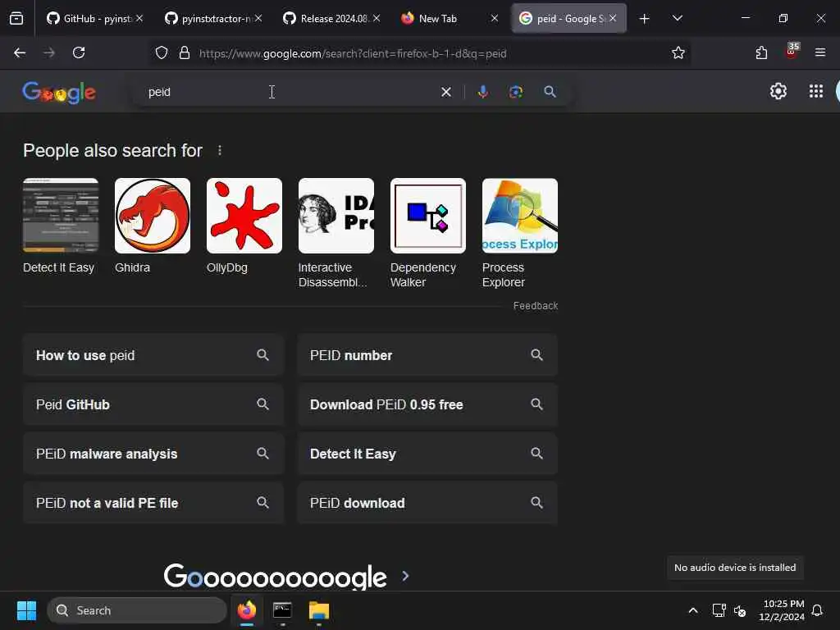
Task: Search for How to use peid
Action: pyautogui.click(x=153, y=355)
